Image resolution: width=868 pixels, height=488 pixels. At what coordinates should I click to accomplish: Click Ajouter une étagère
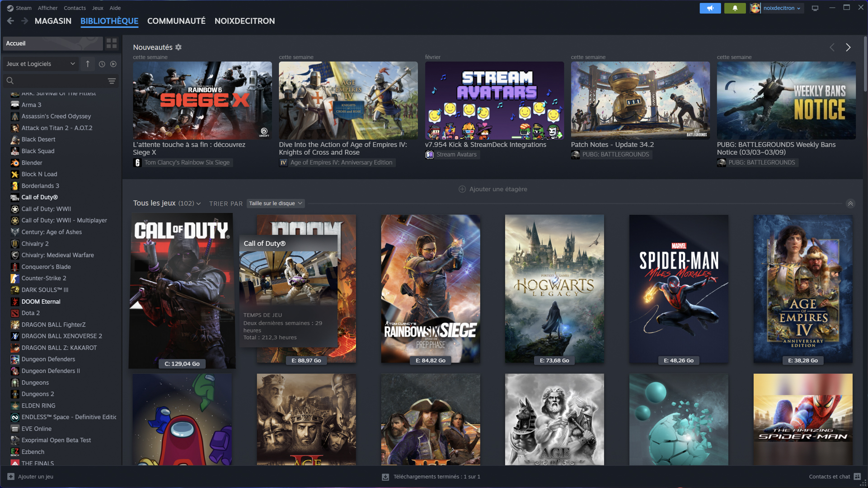[493, 189]
